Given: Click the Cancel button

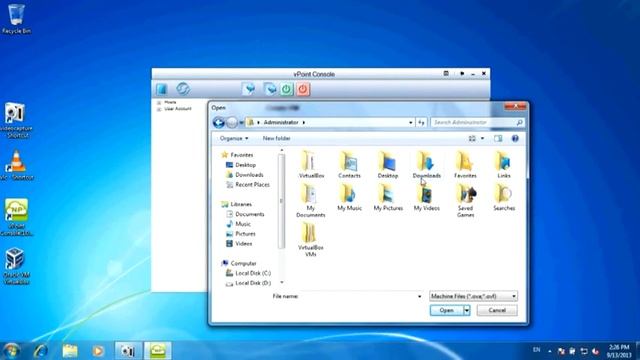Looking at the screenshot, I should (497, 311).
